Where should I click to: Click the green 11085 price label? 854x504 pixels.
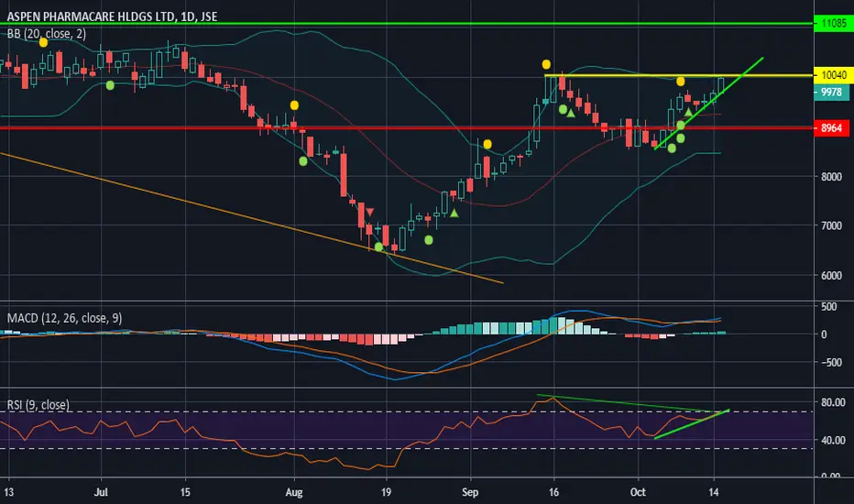tap(833, 24)
